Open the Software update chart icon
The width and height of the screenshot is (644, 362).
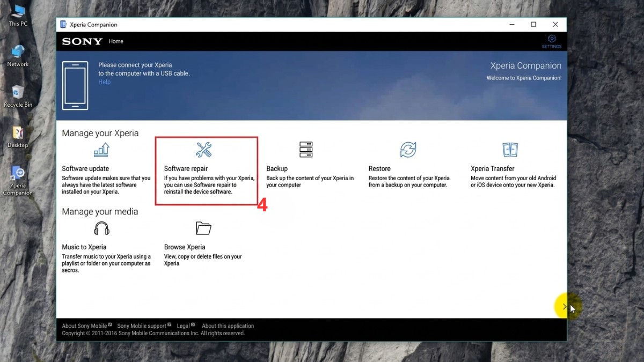click(101, 150)
